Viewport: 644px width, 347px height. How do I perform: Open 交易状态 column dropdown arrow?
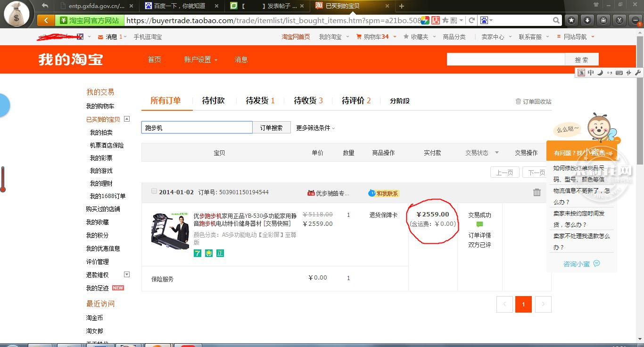pos(496,153)
